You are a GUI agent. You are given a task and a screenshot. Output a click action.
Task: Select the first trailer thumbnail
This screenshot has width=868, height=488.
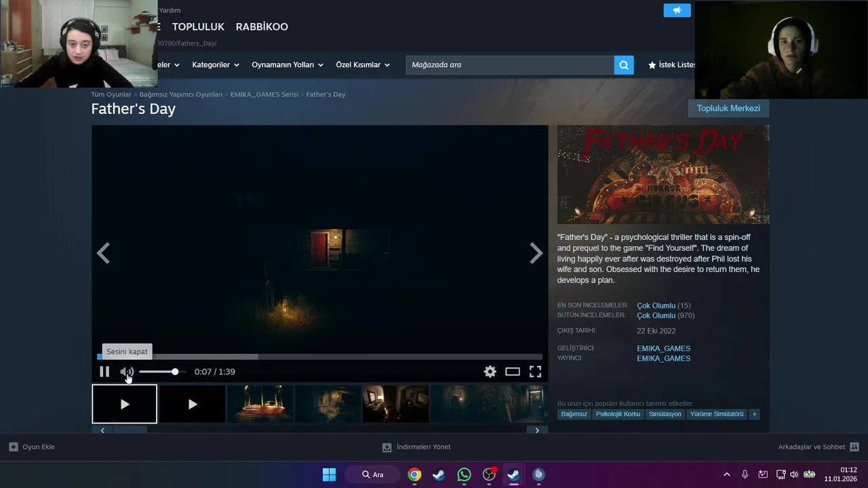click(x=124, y=404)
